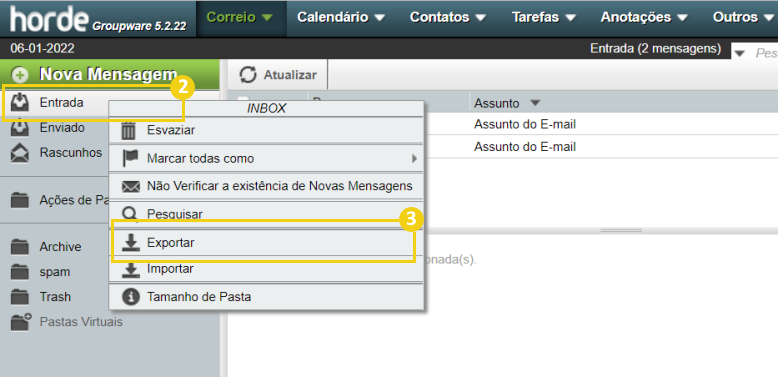Choose Marcar todas como in context menu
This screenshot has height=377, width=778.
click(266, 159)
